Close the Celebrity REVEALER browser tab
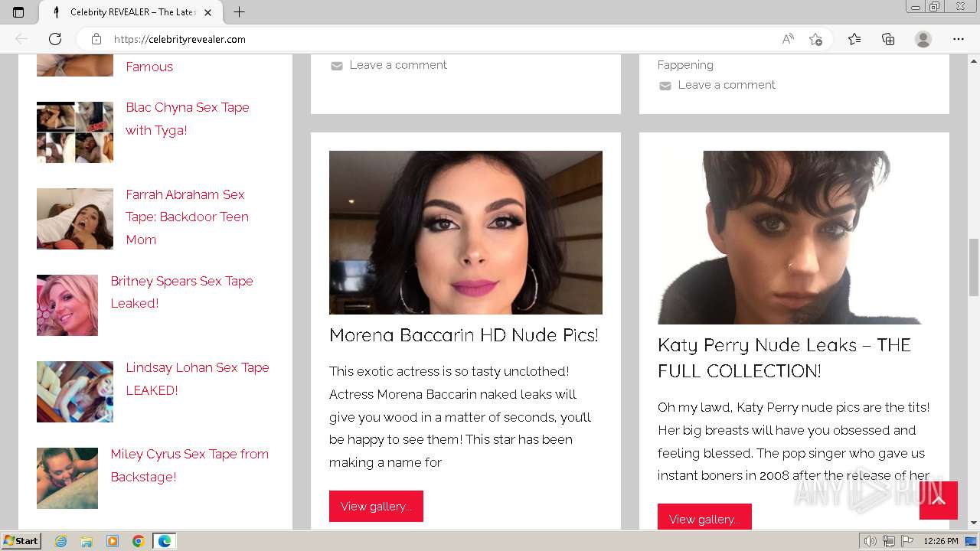 (x=207, y=12)
